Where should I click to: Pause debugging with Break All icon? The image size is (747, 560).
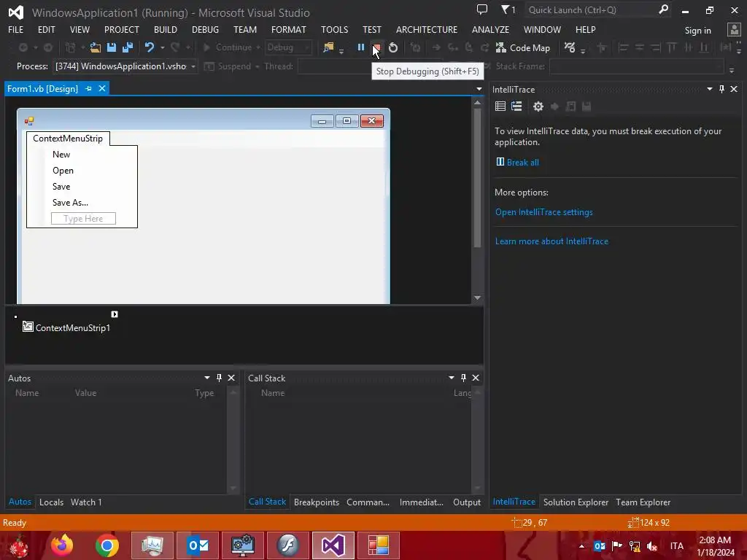[x=360, y=47]
